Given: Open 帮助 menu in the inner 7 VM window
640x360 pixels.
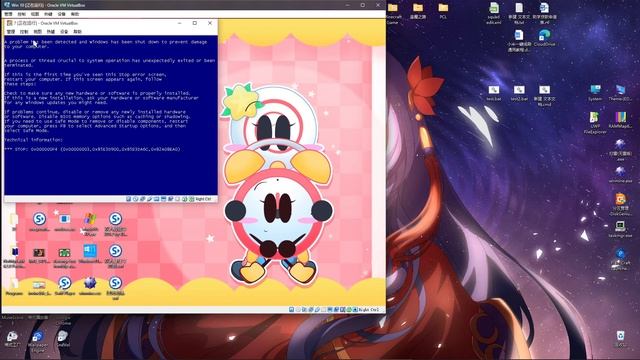Looking at the screenshot, I should [77, 31].
